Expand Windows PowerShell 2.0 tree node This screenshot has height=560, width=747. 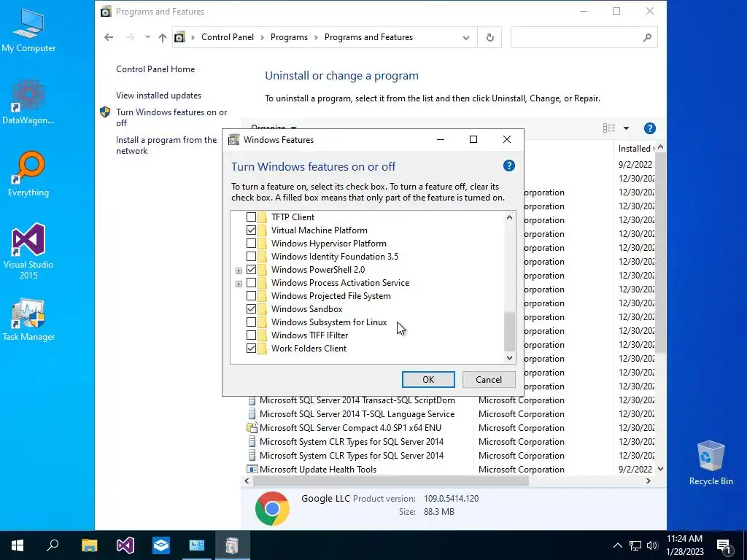tap(239, 271)
